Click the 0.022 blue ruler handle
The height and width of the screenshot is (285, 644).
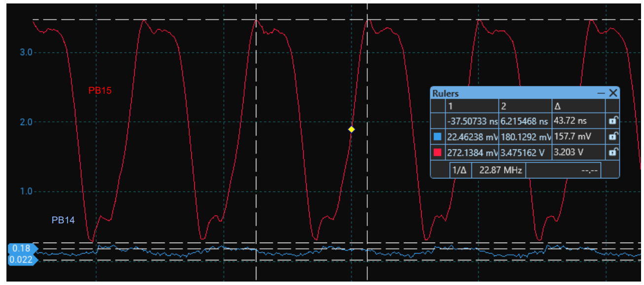[x=21, y=259]
